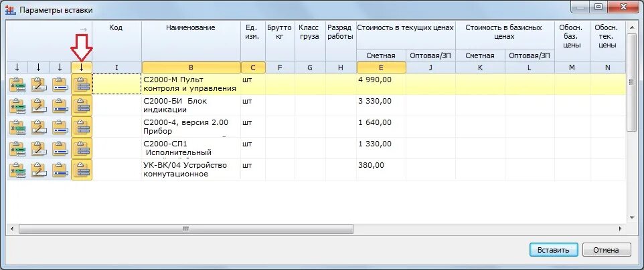Click pencil clipboard icon in С2000-СП1 row
644x270 pixels.
pos(39,148)
